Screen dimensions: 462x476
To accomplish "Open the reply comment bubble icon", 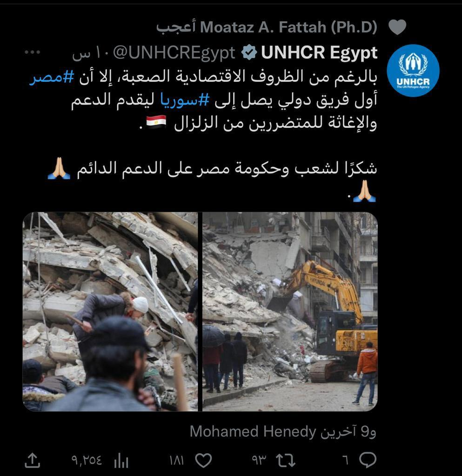I will pos(368,460).
